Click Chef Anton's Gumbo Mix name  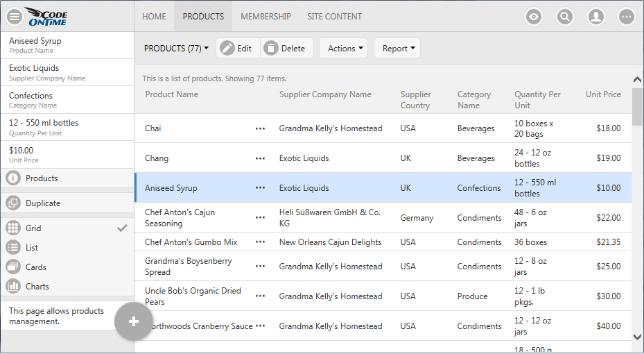point(191,242)
